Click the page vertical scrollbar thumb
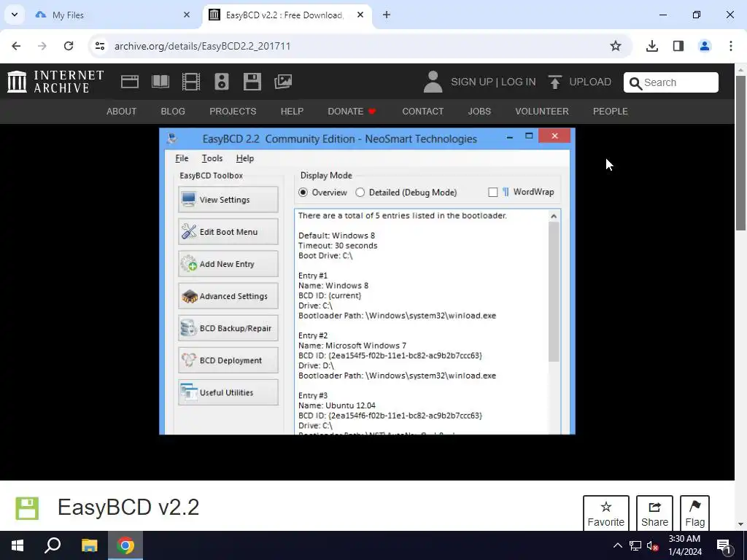The image size is (747, 560). (x=740, y=152)
